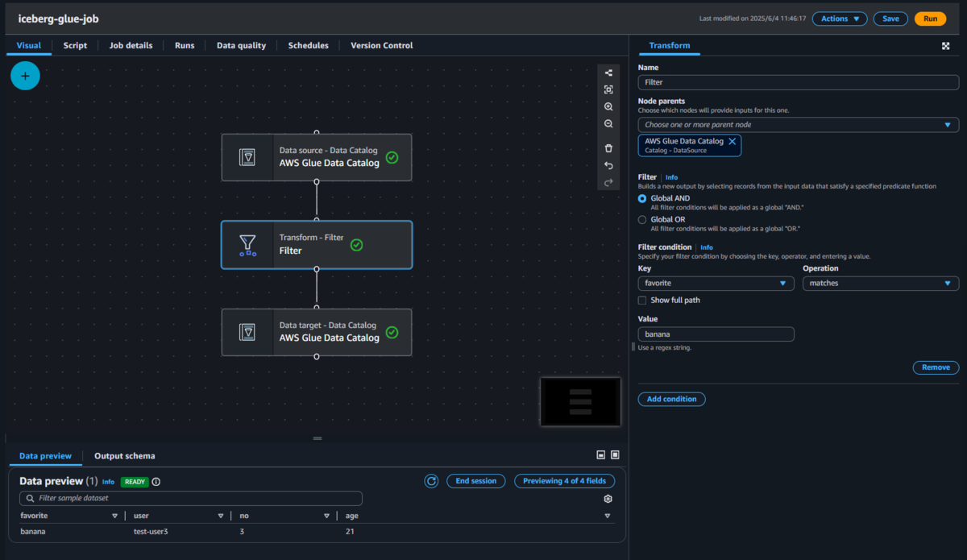The height and width of the screenshot is (560, 967).
Task: Open the Filter Info link
Action: [x=671, y=177]
